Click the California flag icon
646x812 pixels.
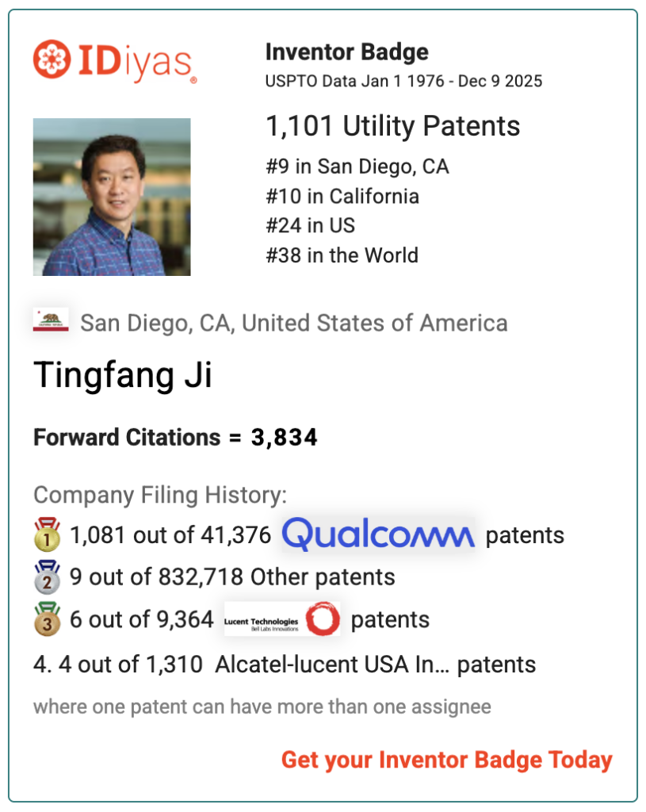click(x=51, y=322)
